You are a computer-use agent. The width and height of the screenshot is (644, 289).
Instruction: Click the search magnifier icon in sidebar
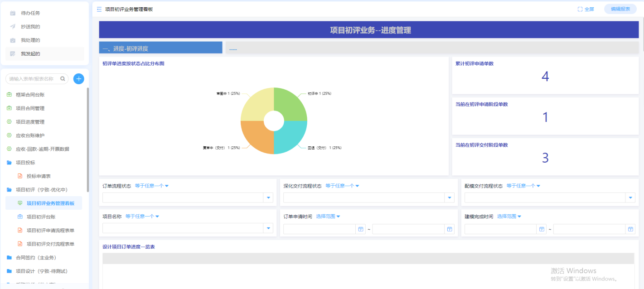pos(63,79)
